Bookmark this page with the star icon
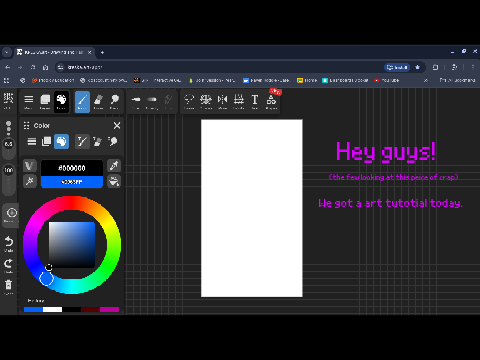This screenshot has height=360, width=480. point(417,67)
